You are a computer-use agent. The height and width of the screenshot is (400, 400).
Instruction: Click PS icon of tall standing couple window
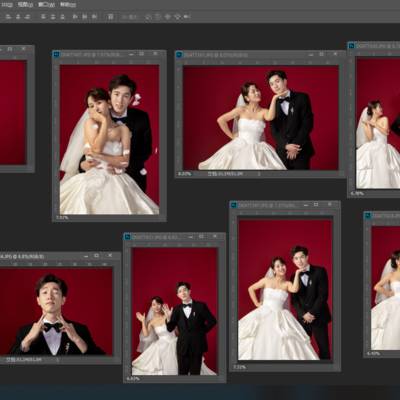tap(234, 205)
